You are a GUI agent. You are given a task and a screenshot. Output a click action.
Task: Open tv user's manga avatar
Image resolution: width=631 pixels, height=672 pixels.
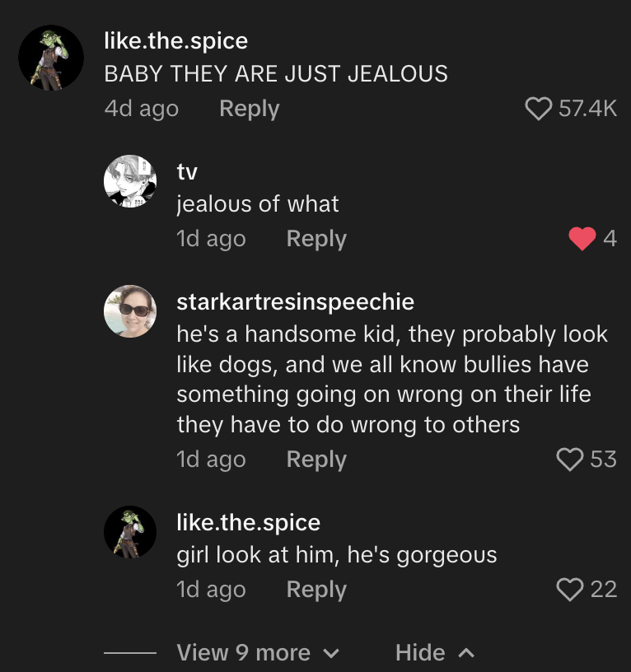pos(130,181)
